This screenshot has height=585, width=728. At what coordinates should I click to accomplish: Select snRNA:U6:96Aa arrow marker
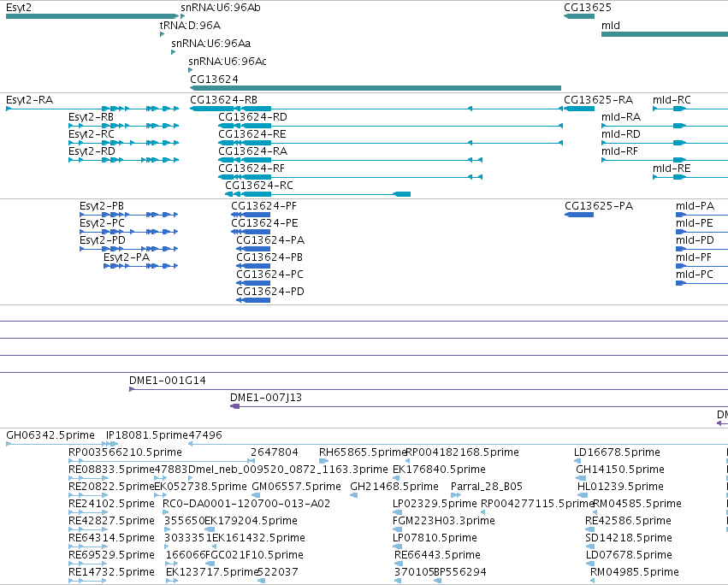[173, 52]
